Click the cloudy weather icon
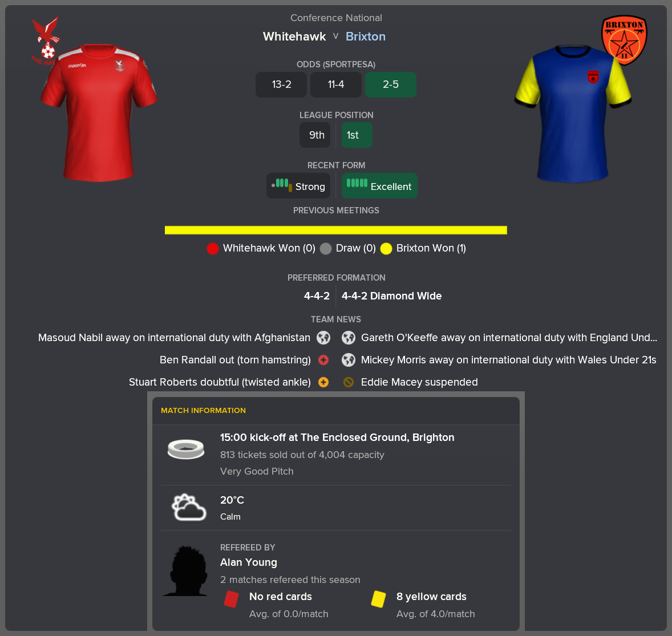 point(189,508)
